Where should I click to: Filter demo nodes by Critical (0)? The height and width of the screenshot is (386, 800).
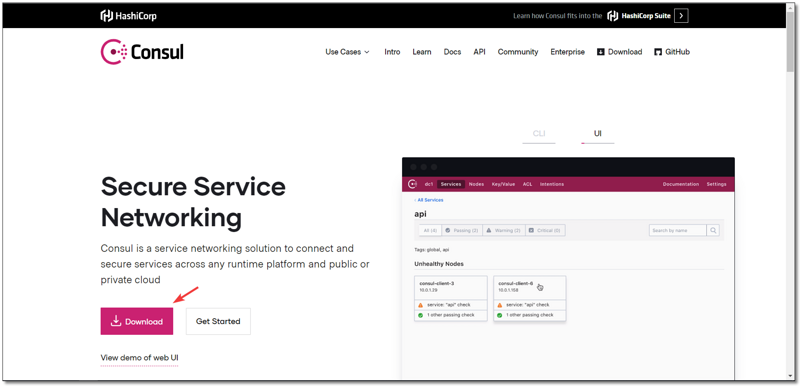tap(544, 230)
